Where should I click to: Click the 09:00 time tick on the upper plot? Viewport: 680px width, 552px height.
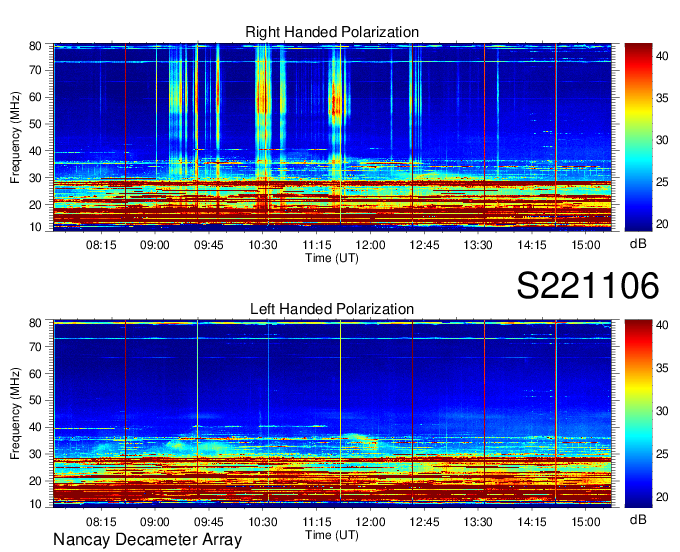tap(155, 245)
